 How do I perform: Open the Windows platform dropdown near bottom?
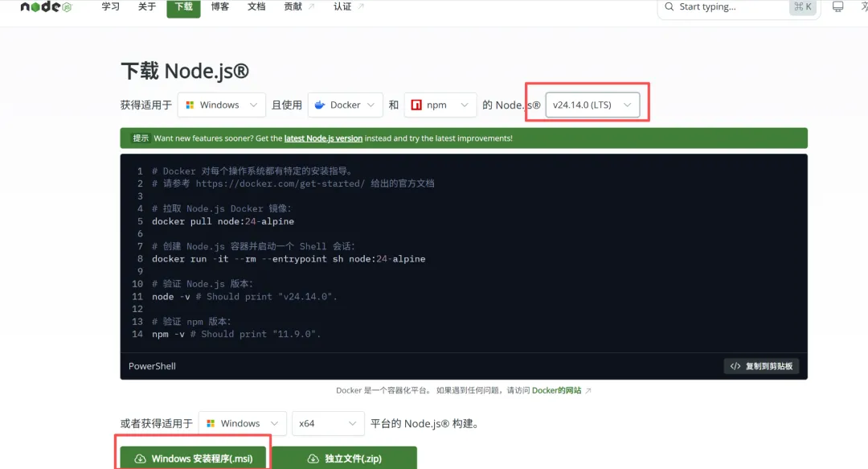[x=243, y=423]
